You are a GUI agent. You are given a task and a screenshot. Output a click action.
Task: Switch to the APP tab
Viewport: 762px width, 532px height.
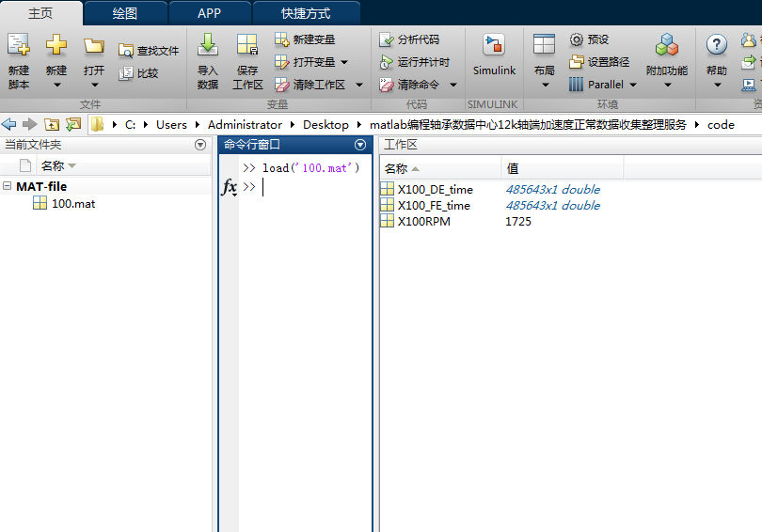pos(210,13)
